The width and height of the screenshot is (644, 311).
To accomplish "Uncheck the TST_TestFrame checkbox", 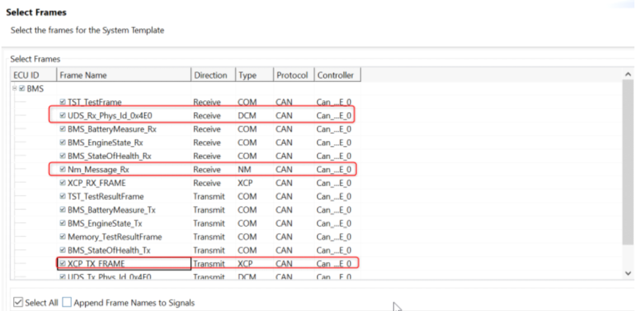I will [63, 102].
